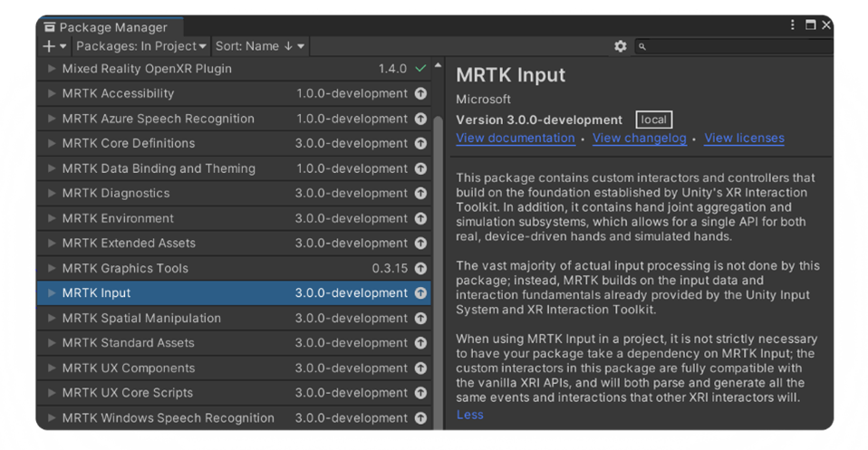
Task: Select MRTK Data Binding and Theming name
Action: (159, 168)
